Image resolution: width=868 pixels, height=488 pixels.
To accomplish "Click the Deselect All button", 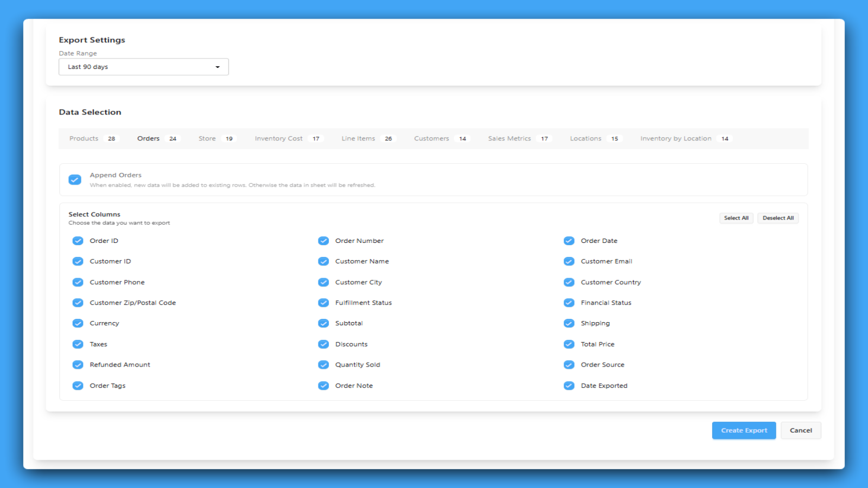I will (778, 217).
